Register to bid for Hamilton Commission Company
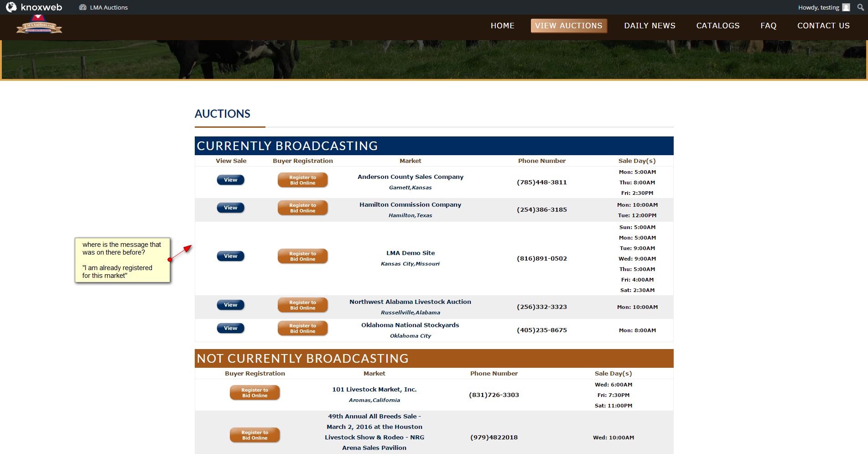This screenshot has height=454, width=868. [x=303, y=208]
